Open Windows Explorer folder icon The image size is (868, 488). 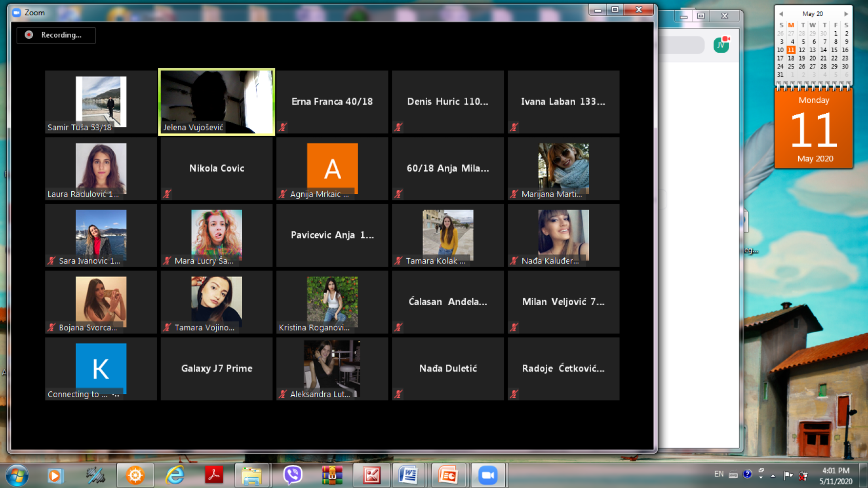click(x=252, y=475)
